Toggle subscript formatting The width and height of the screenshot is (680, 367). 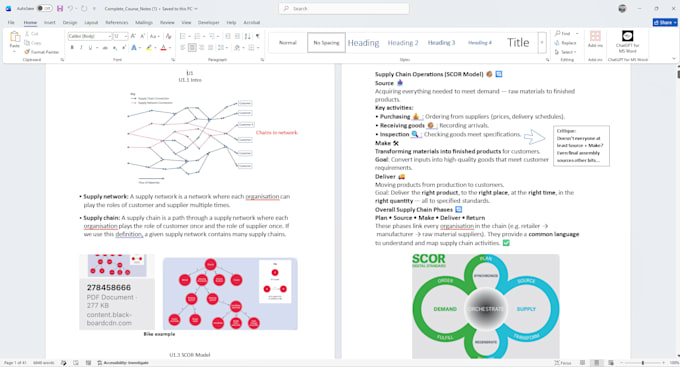(114, 48)
